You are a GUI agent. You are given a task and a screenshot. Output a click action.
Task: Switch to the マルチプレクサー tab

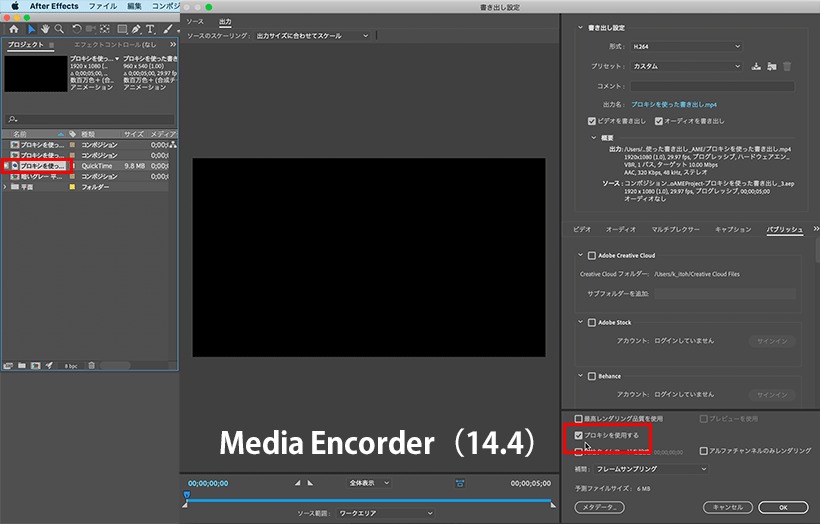click(x=675, y=229)
